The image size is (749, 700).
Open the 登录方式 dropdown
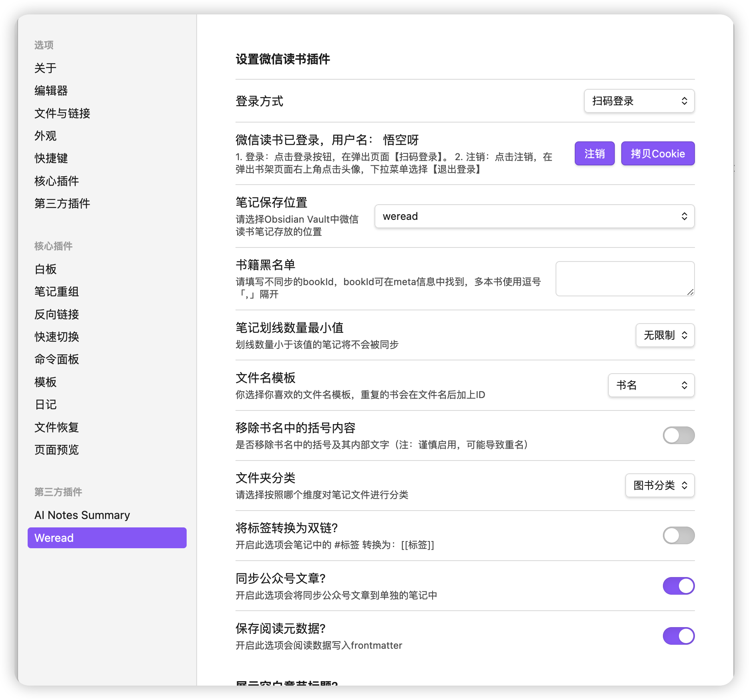(639, 101)
